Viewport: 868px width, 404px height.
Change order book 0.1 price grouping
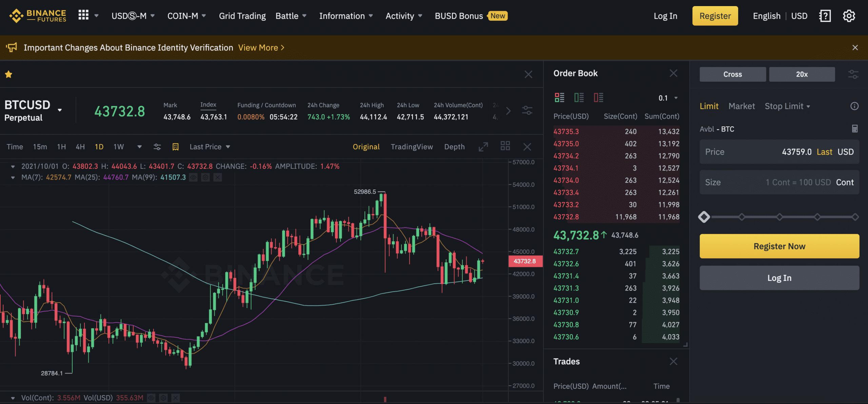[x=668, y=98]
